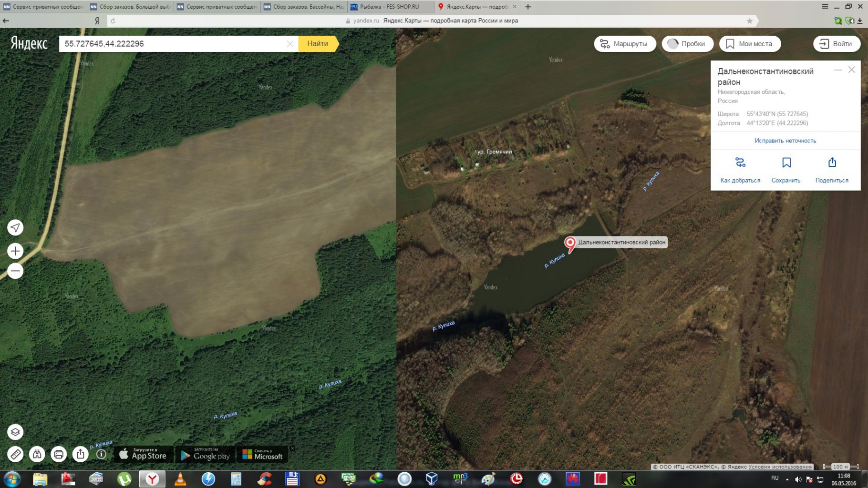Click the my-location arrow icon
The width and height of the screenshot is (868, 488).
(x=15, y=228)
